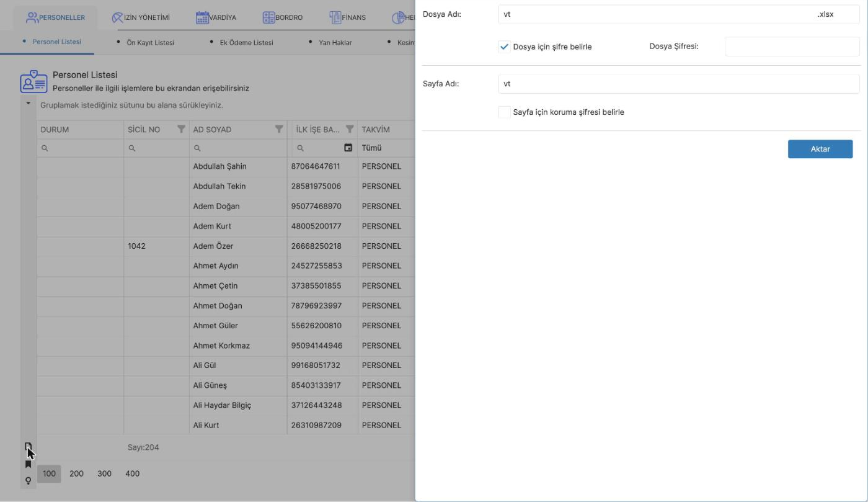Collapse the grouping panel arrow

(28, 103)
